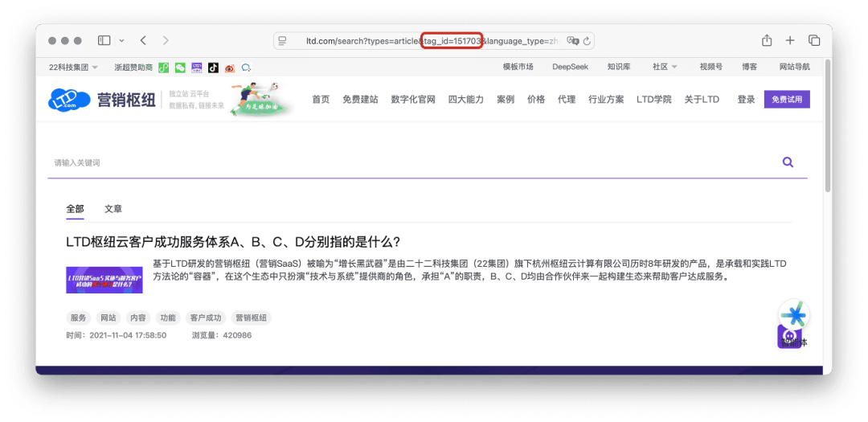The width and height of the screenshot is (868, 422).
Task: Click the 功能 tag
Action: [x=168, y=318]
